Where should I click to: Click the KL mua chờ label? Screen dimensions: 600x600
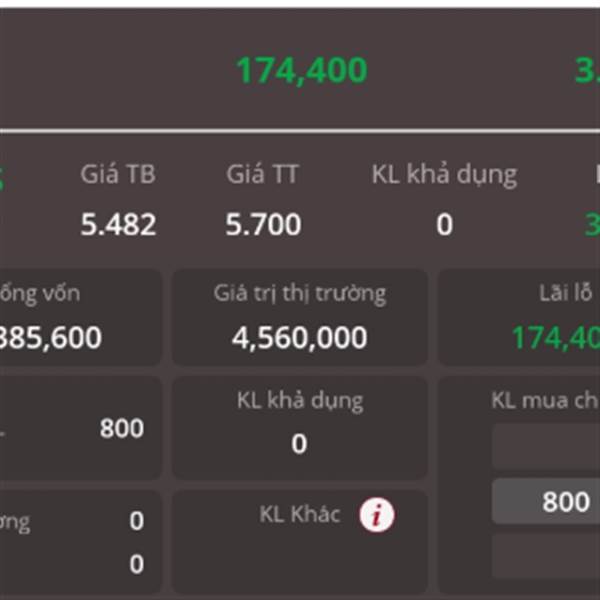coord(545,401)
